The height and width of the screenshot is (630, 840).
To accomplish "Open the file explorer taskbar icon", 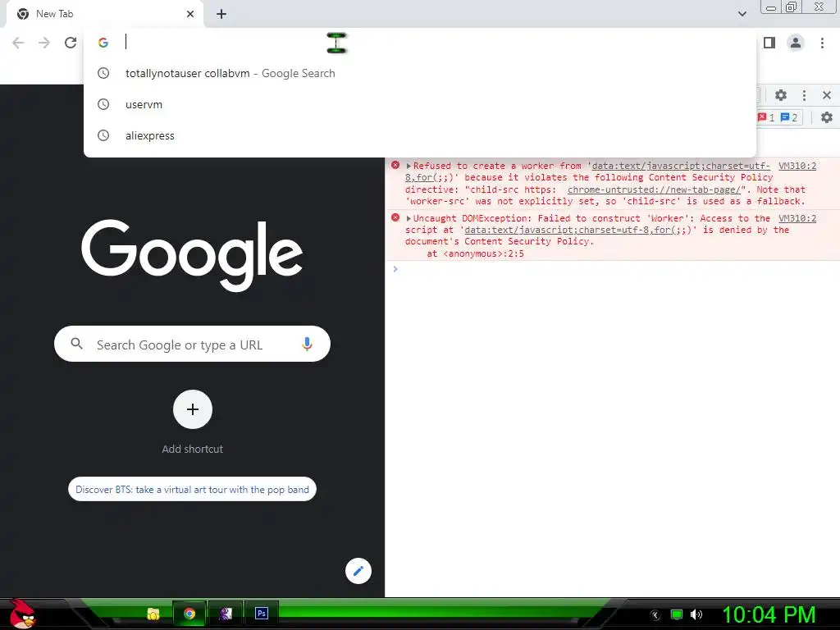I will (153, 614).
